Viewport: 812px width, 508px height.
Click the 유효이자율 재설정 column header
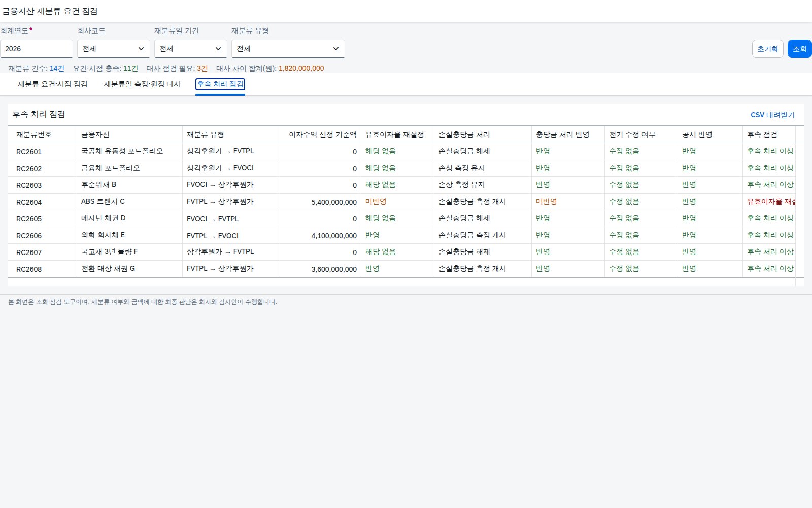[x=397, y=135]
